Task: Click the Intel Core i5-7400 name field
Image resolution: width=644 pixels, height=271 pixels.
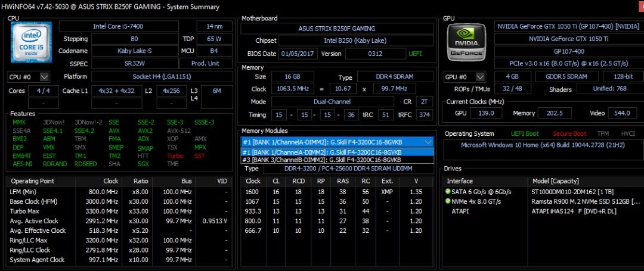Action: point(119,26)
